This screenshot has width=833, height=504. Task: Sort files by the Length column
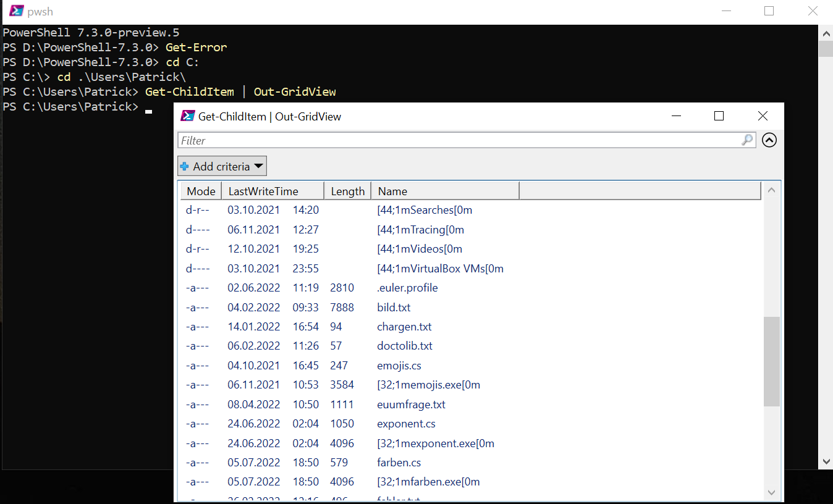[x=347, y=190]
